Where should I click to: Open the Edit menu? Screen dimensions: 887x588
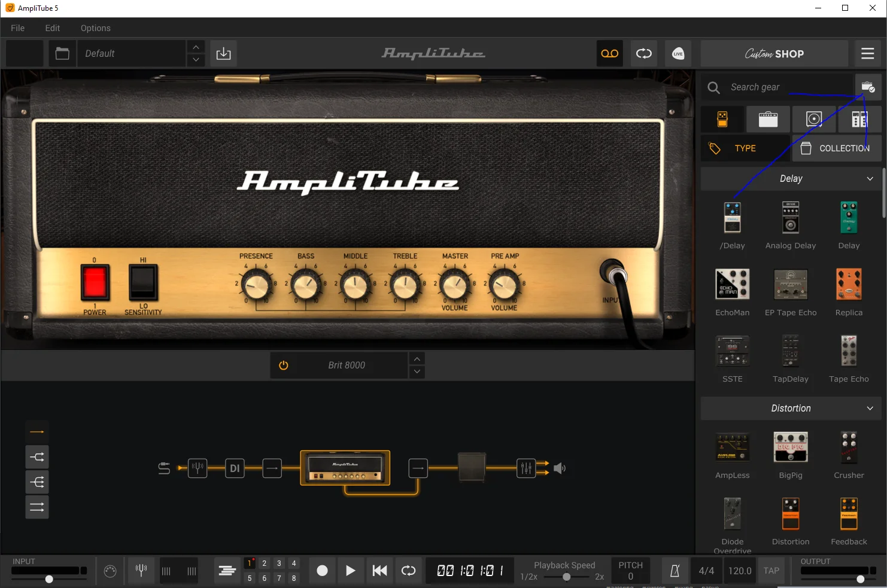pos(53,28)
